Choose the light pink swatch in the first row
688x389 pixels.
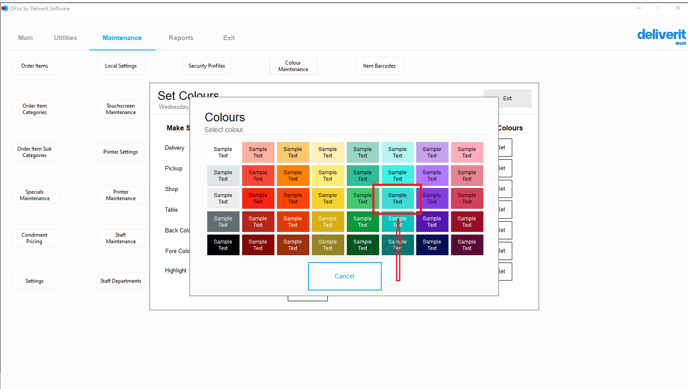click(x=467, y=152)
